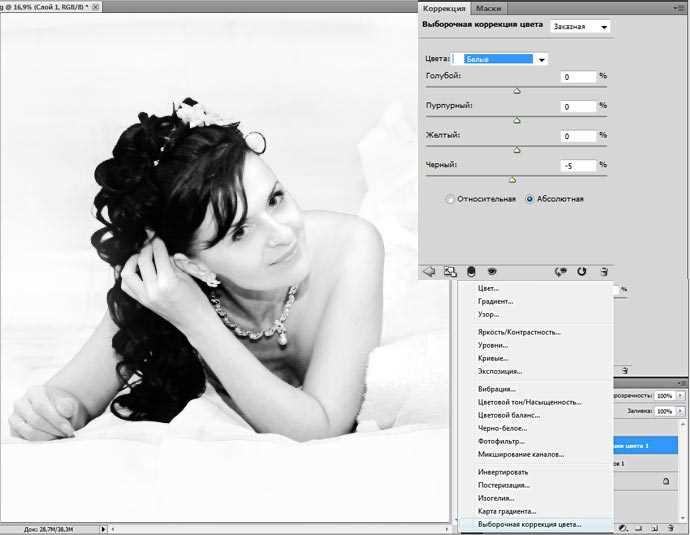Choose Черно-белое... from the menu
Viewport: 690px width, 535px height.
click(x=503, y=428)
